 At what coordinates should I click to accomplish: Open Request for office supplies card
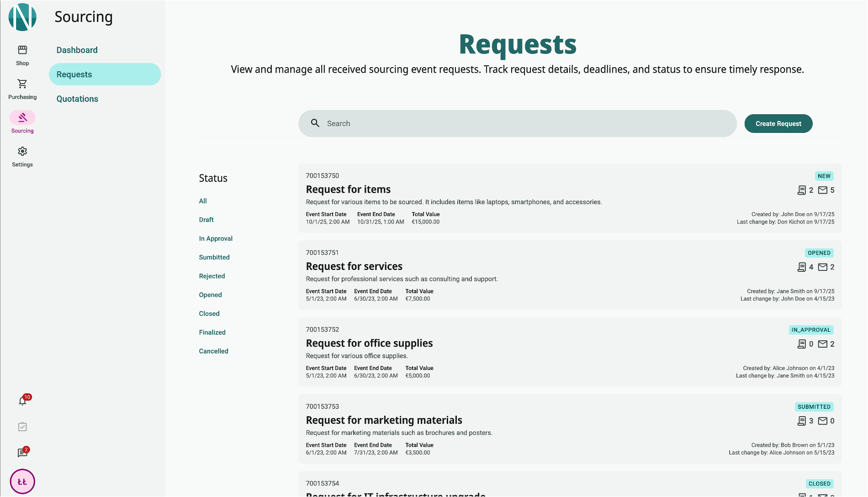click(x=369, y=344)
